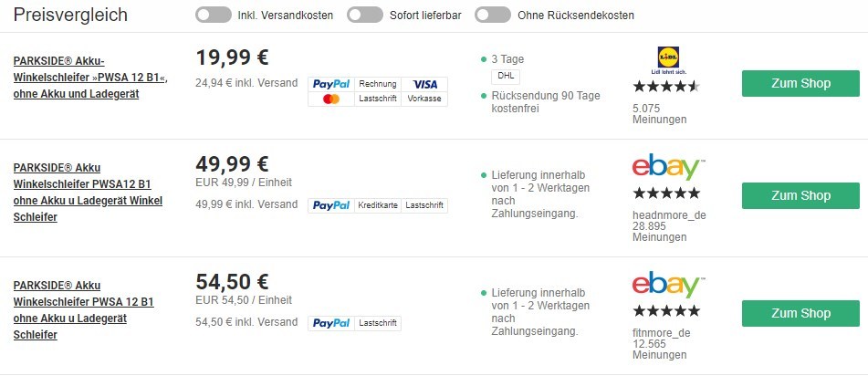Viewport: 868px width, 376px height.
Task: Open the PWSA12 B1 Winkel Schleifer link
Action: click(x=88, y=193)
